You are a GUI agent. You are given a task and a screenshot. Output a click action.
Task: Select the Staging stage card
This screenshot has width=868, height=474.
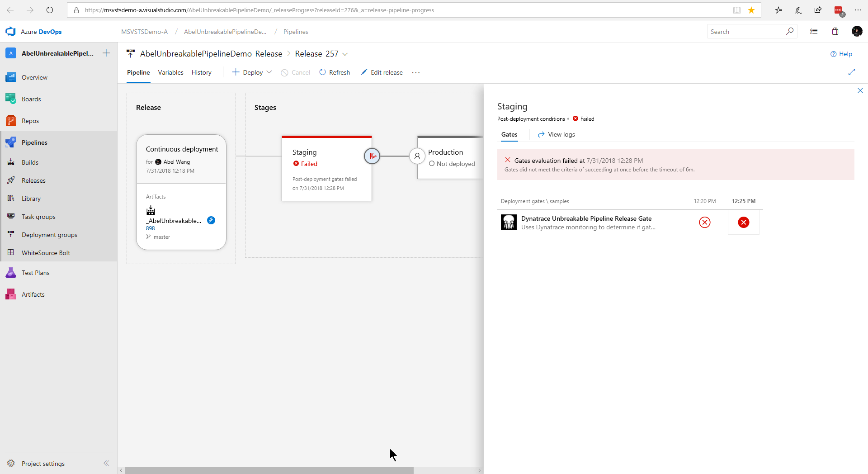tap(327, 168)
